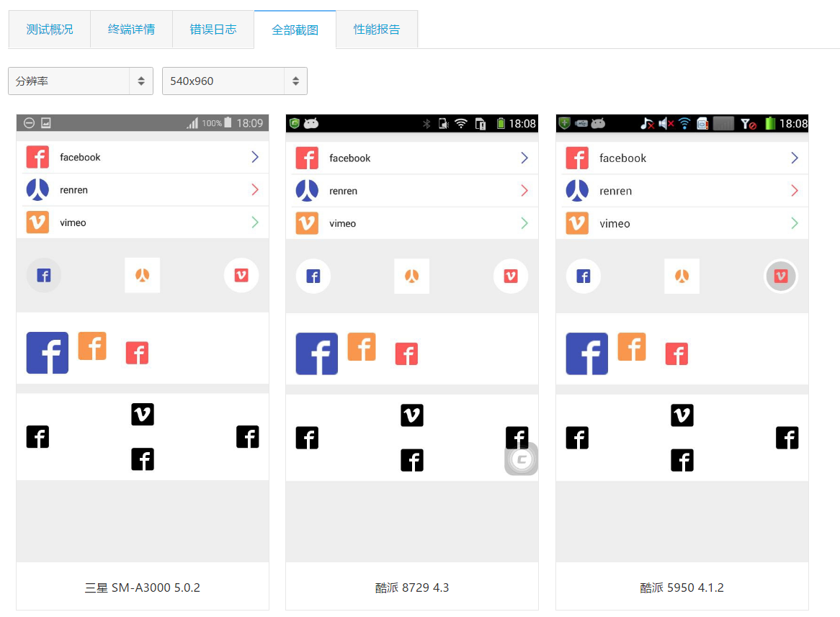
Task: Click round facebook button in Coolpad 5950 screenshot
Action: click(584, 276)
